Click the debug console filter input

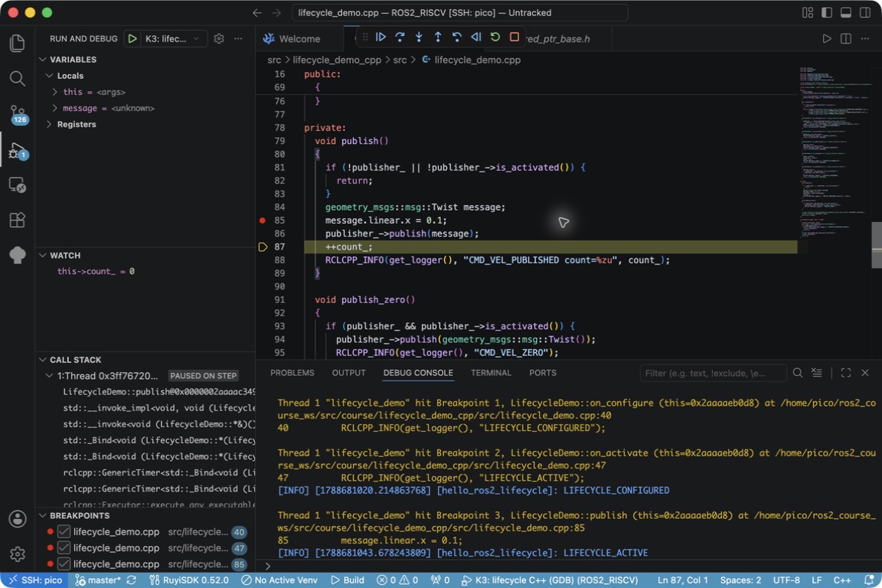[x=713, y=373]
